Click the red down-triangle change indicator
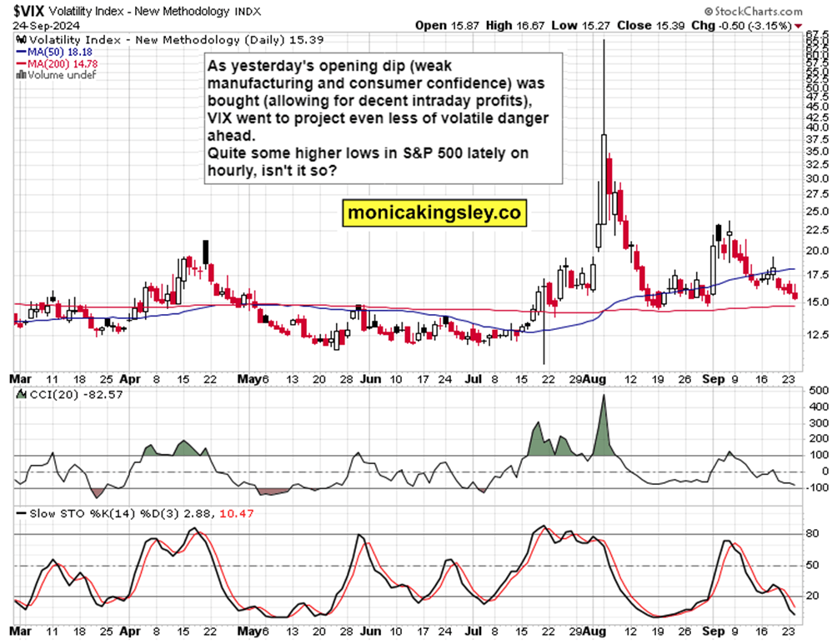The width and height of the screenshot is (837, 644). tap(798, 26)
